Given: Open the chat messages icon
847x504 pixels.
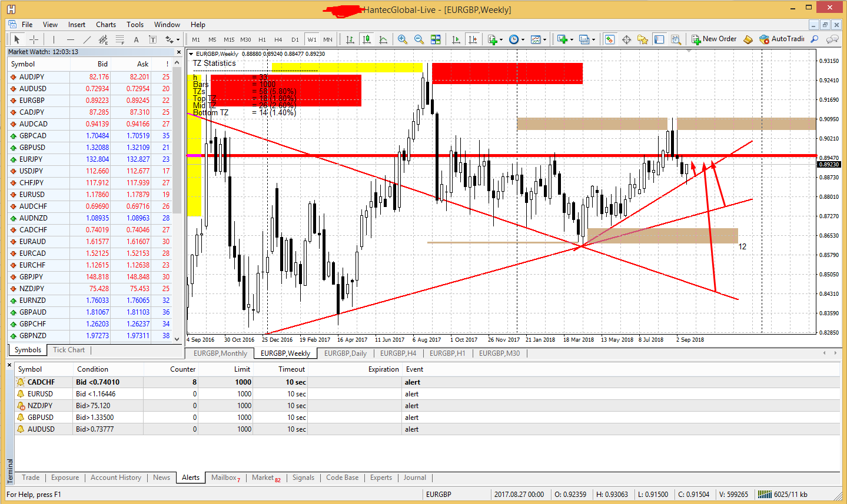Looking at the screenshot, I should 832,39.
